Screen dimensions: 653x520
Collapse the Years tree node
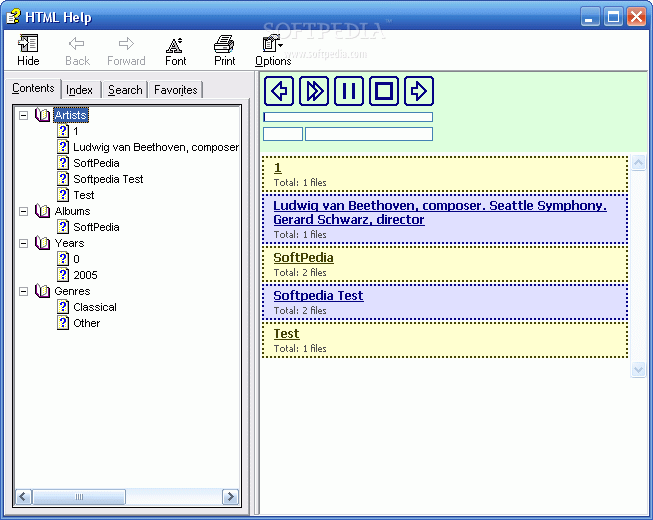[x=24, y=244]
